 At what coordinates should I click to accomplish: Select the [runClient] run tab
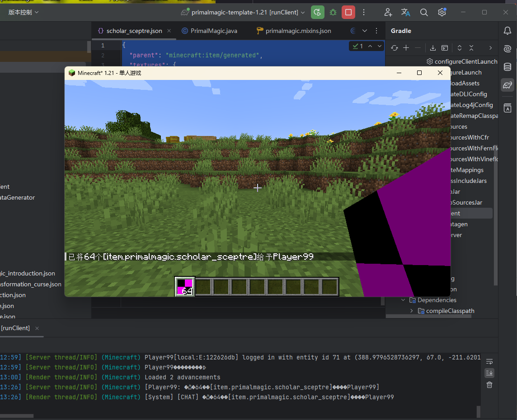15,328
